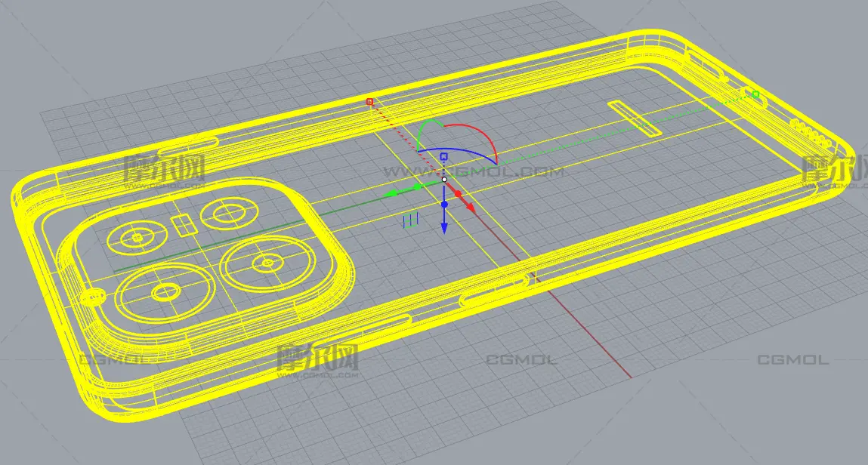Click the gumball planar move grid indicator
This screenshot has height=465, width=868.
pos(410,220)
